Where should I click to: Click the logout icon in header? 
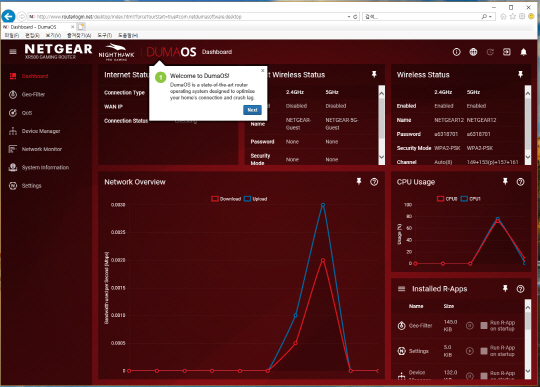click(507, 52)
